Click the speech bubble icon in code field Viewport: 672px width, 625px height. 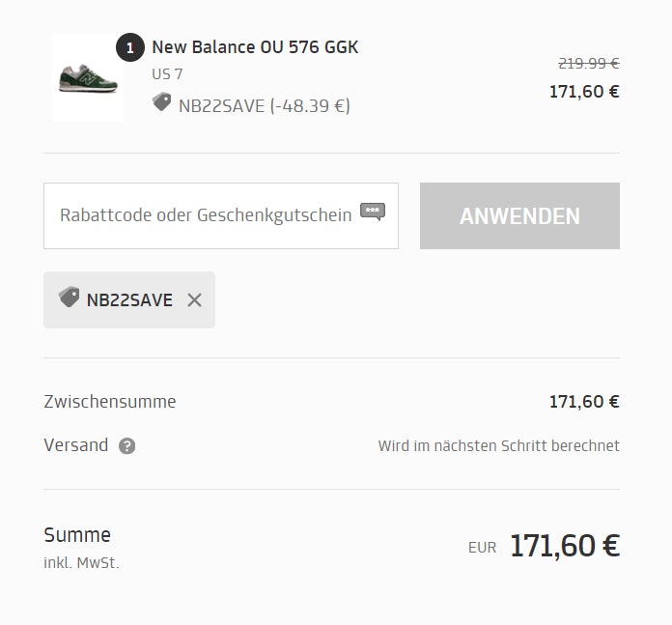[x=373, y=212]
